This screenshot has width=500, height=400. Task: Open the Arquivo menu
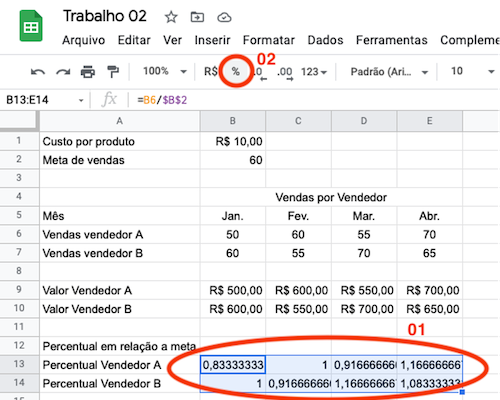[84, 40]
